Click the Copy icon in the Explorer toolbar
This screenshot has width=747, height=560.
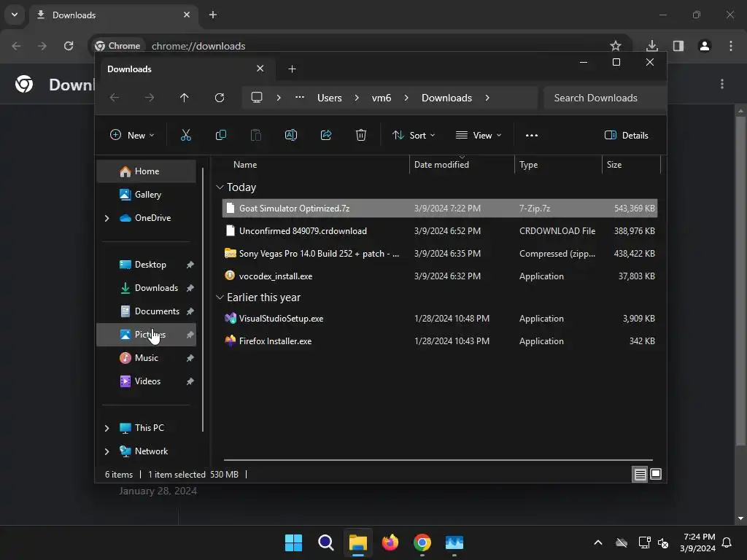pos(220,135)
